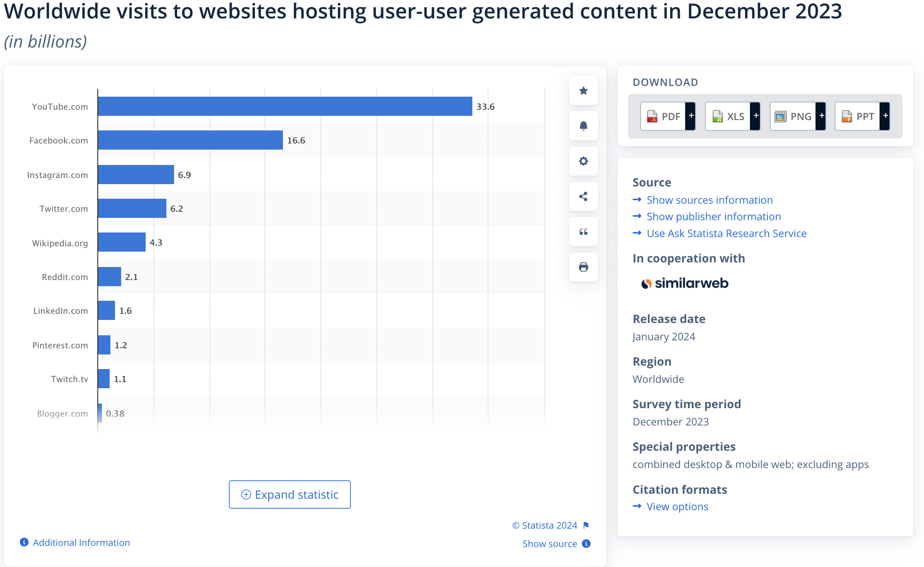924x567 pixels.
Task: Click the 'December 2023' survey period text
Action: (x=671, y=422)
